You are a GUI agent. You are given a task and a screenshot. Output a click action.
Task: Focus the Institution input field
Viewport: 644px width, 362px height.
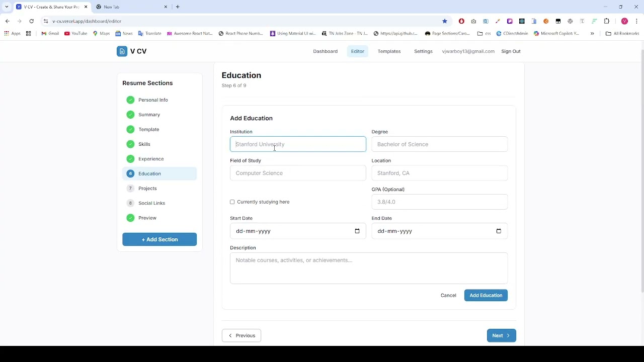(298, 144)
